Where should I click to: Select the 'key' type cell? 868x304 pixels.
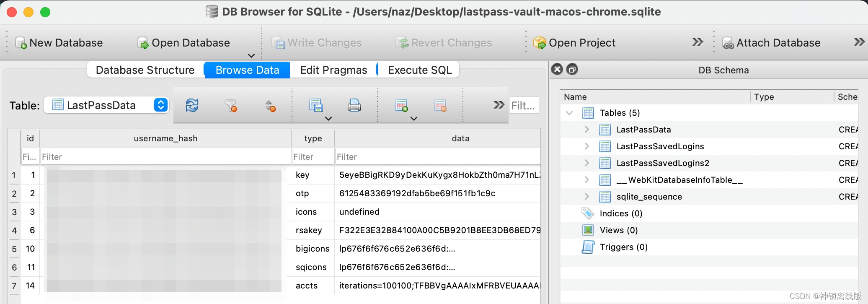point(313,175)
